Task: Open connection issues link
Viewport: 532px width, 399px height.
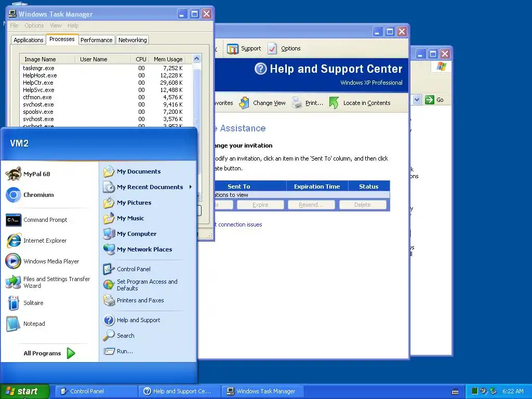Action: (x=240, y=224)
